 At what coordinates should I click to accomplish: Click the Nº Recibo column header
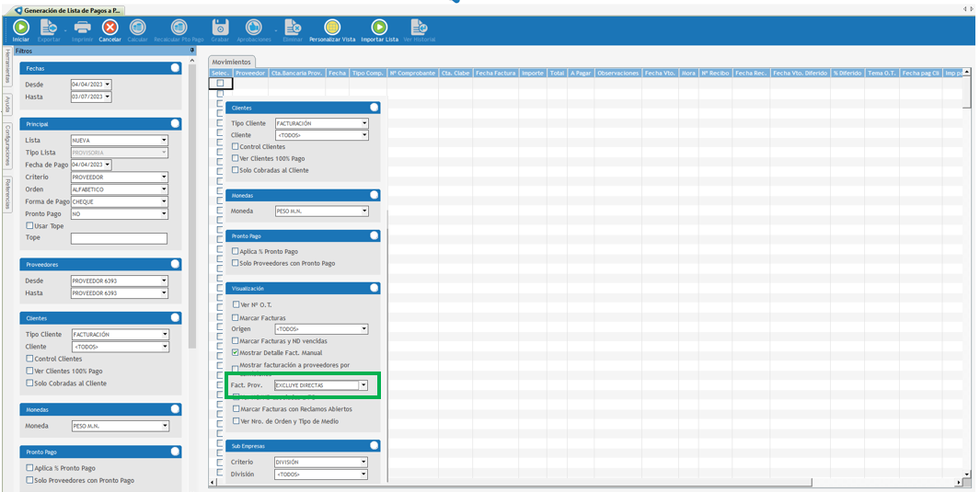coord(716,73)
